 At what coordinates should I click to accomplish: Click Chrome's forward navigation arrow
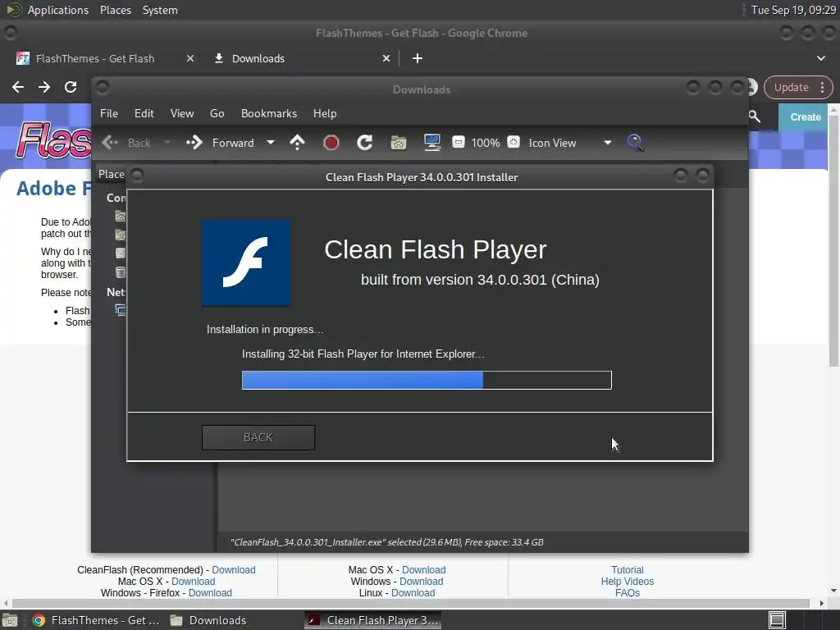pyautogui.click(x=44, y=87)
